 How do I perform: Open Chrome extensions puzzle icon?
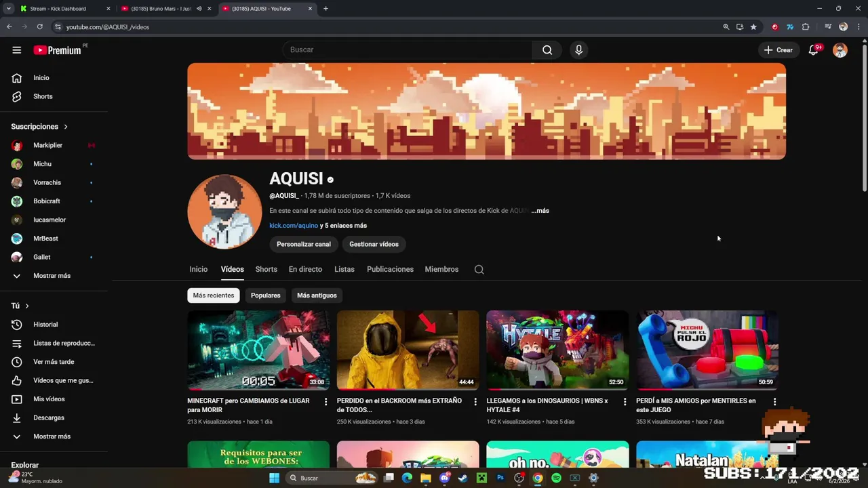pyautogui.click(x=806, y=27)
